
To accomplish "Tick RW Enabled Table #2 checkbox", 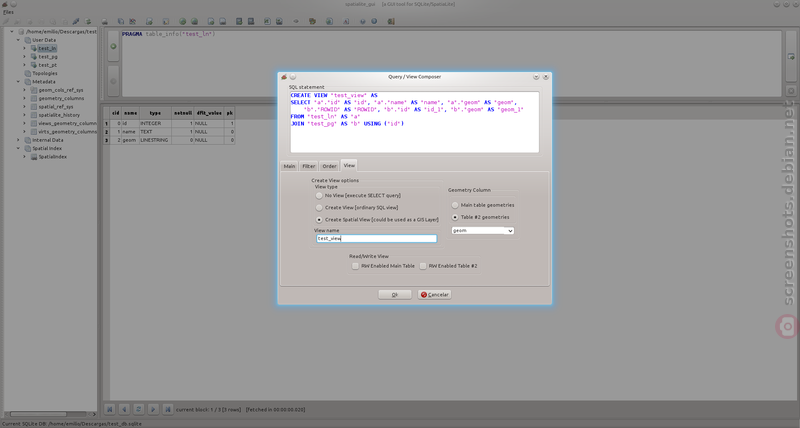I will coord(422,266).
